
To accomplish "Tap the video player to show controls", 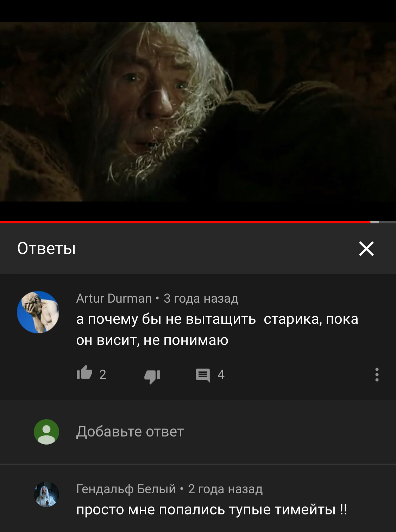I will [198, 111].
